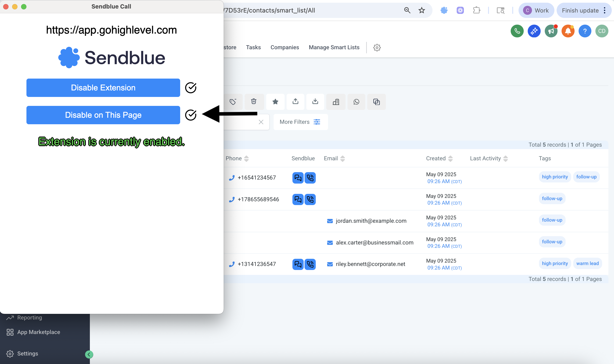Toggle the checkmark beside Disable on This Page

[x=190, y=115]
